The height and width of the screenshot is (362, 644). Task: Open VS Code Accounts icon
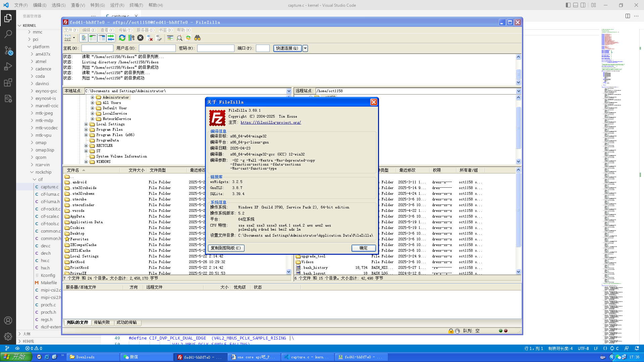(8, 320)
